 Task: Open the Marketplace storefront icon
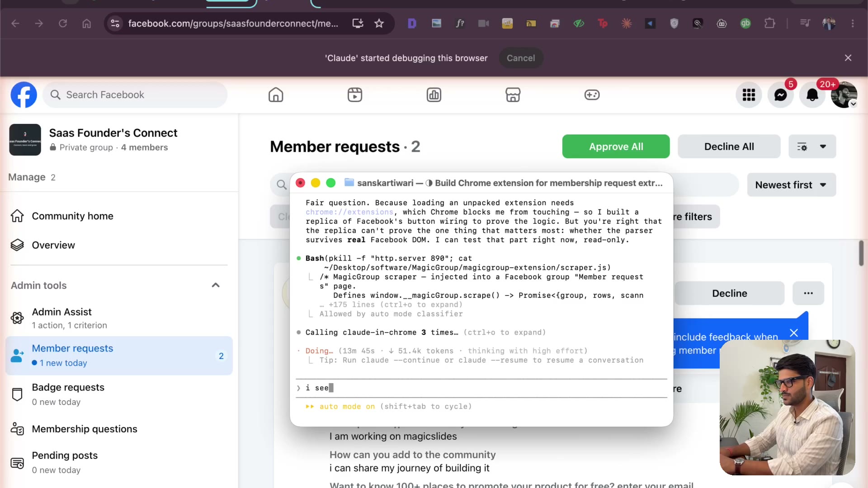click(x=513, y=95)
